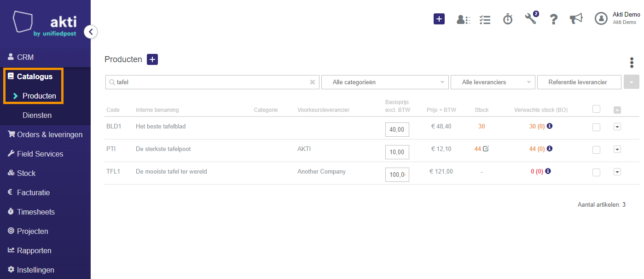Screen dimensions: 644x279
Task: Click the plus quick-add icon in top bar
Action: coord(439,19)
